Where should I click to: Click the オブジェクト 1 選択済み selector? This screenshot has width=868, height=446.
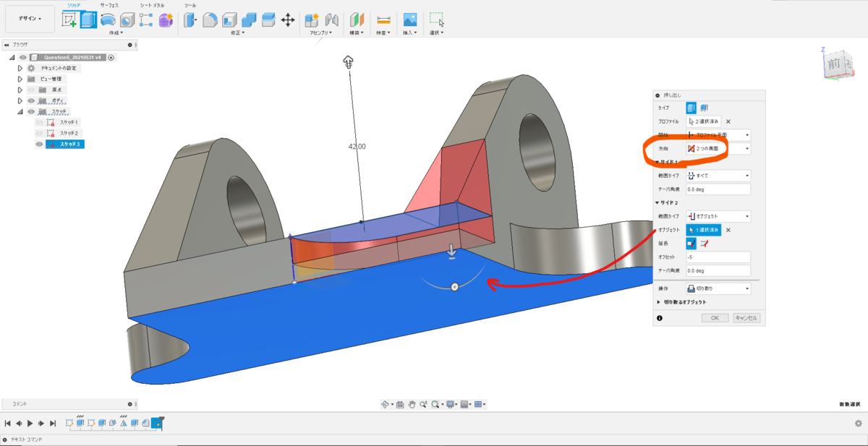pyautogui.click(x=703, y=230)
